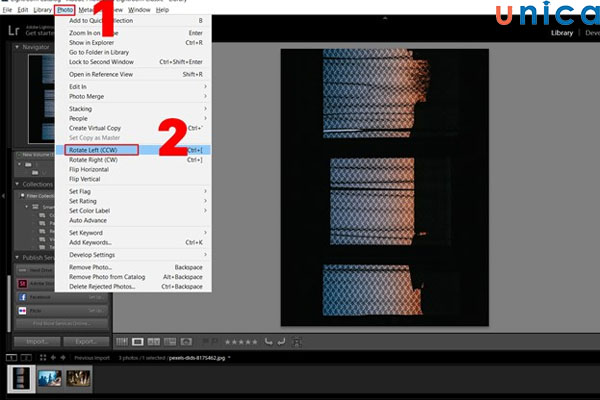The image size is (600, 400).
Task: Collapse the New Volume folder tree
Action: [20, 164]
